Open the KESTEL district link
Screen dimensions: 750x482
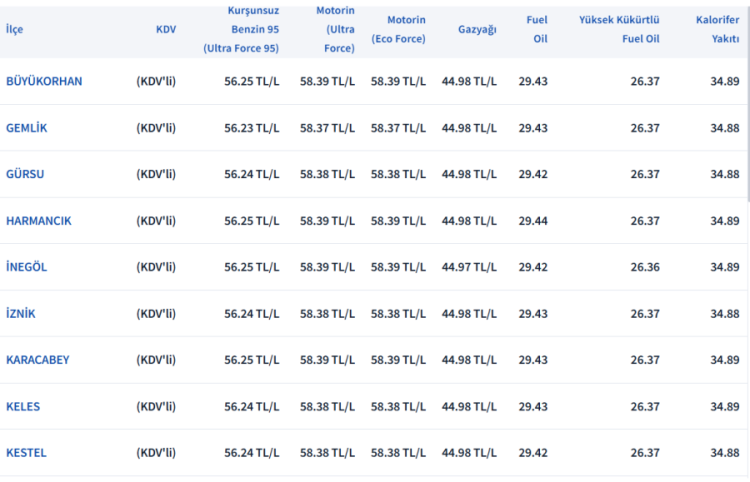coord(26,453)
